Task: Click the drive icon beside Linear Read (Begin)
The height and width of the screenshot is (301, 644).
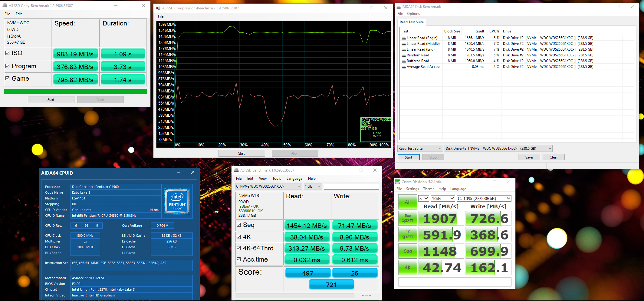Action: coord(404,38)
